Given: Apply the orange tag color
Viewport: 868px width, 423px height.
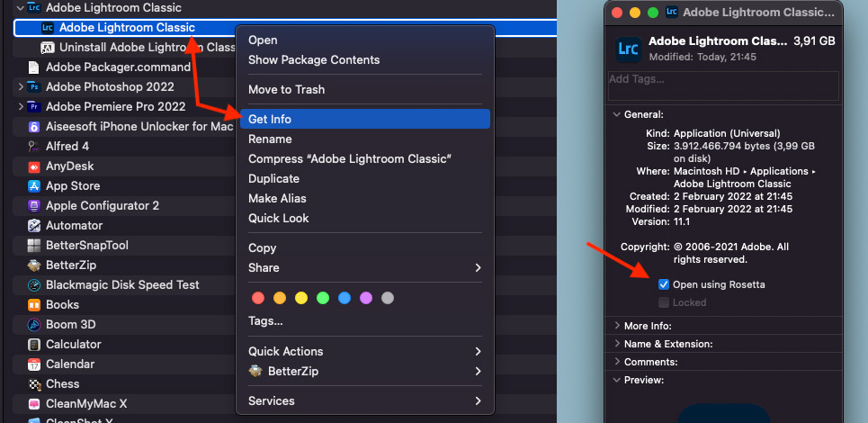Looking at the screenshot, I should coord(280,299).
